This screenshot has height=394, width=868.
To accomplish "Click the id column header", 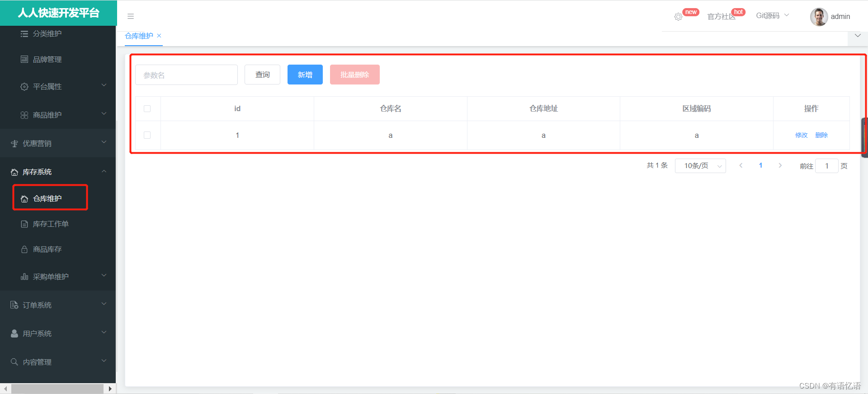I will pos(237,108).
